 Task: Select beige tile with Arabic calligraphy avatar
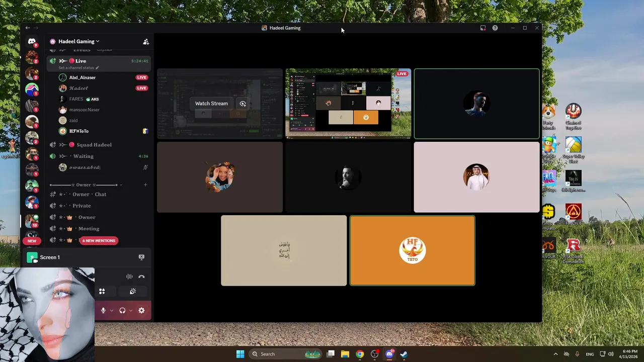[284, 250]
